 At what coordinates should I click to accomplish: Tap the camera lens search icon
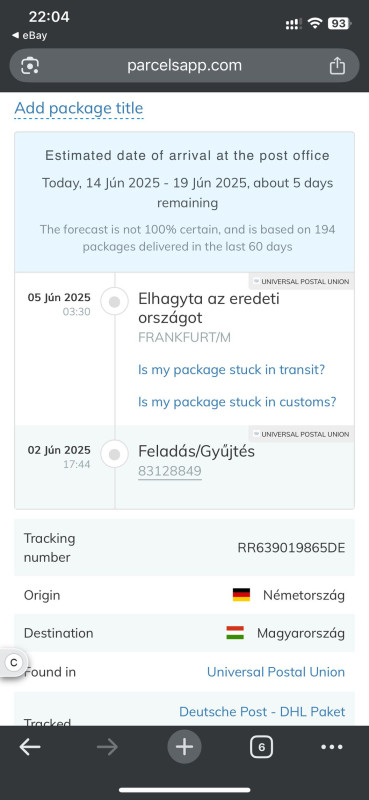coord(30,66)
